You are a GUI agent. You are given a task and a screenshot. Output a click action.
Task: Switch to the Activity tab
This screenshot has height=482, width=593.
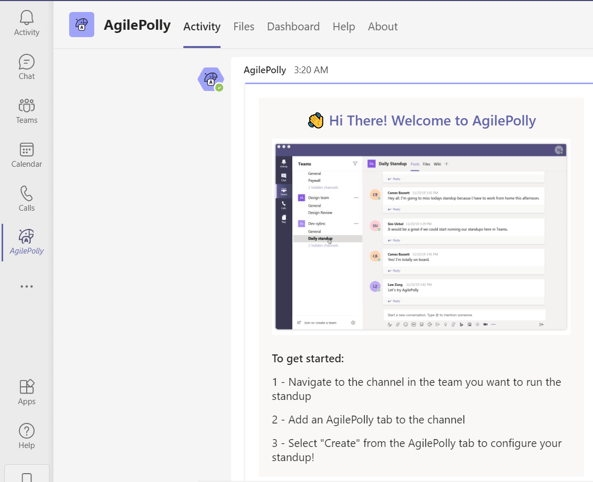pos(202,26)
